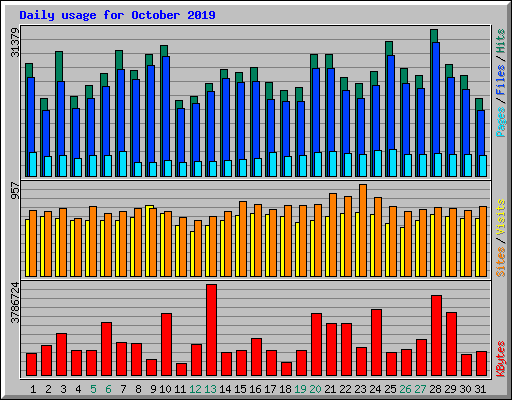Click day label 22 on x-axis
512x400 pixels.
tap(345, 389)
